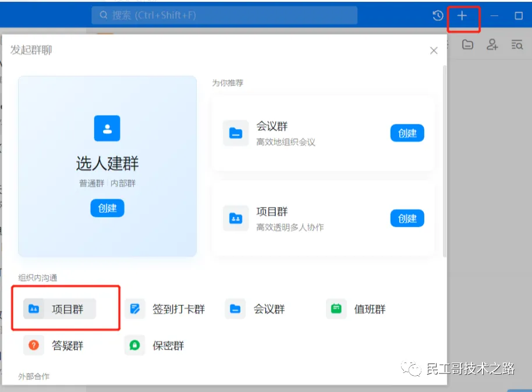Click the history clock icon in title bar
This screenshot has height=392, width=532.
pos(438,16)
